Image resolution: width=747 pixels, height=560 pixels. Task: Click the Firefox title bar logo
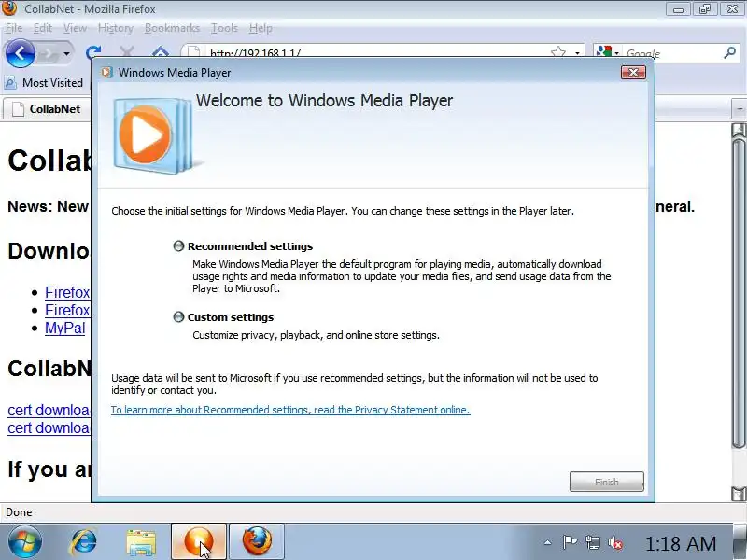(8, 8)
